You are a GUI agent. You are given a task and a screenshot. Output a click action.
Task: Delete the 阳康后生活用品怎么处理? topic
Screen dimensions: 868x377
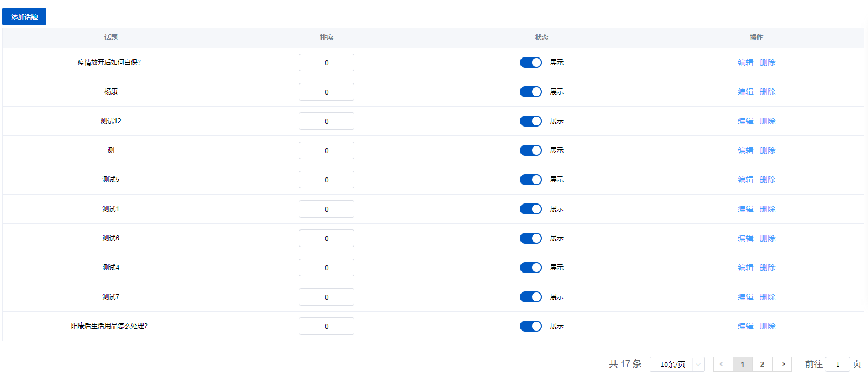tap(767, 326)
